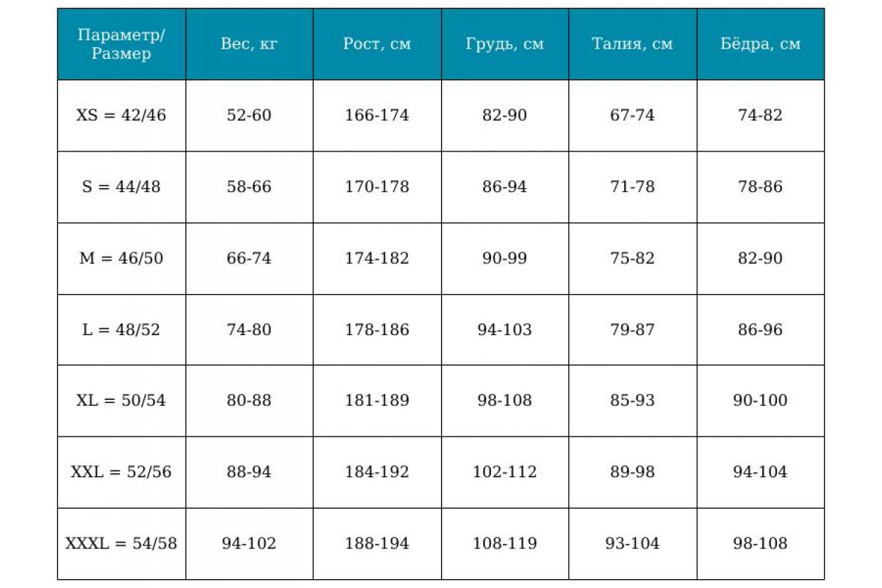882x588 pixels.
Task: Select the waist value "79-87" for size L
Action: click(632, 329)
